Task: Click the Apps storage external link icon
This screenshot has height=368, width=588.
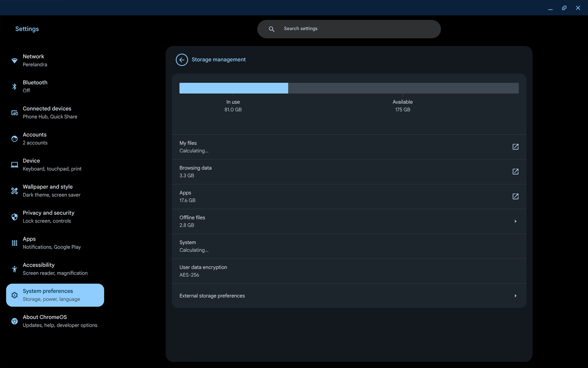Action: pyautogui.click(x=515, y=197)
